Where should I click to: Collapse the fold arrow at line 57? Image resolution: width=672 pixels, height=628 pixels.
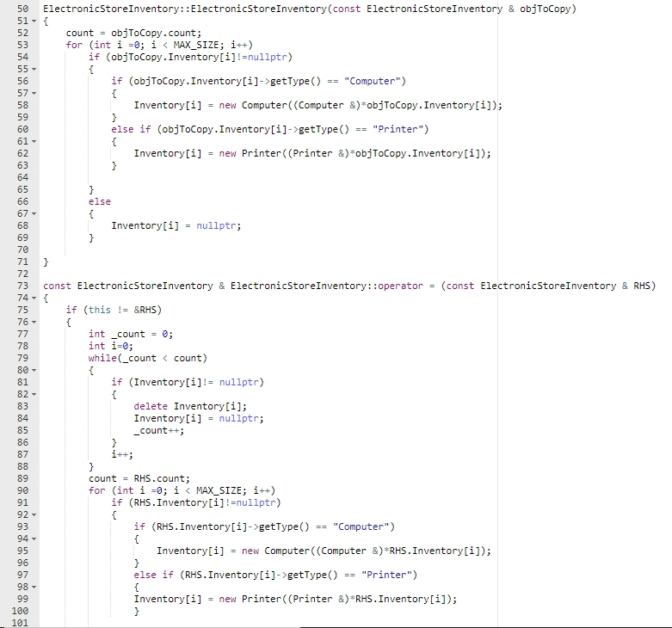click(x=34, y=93)
